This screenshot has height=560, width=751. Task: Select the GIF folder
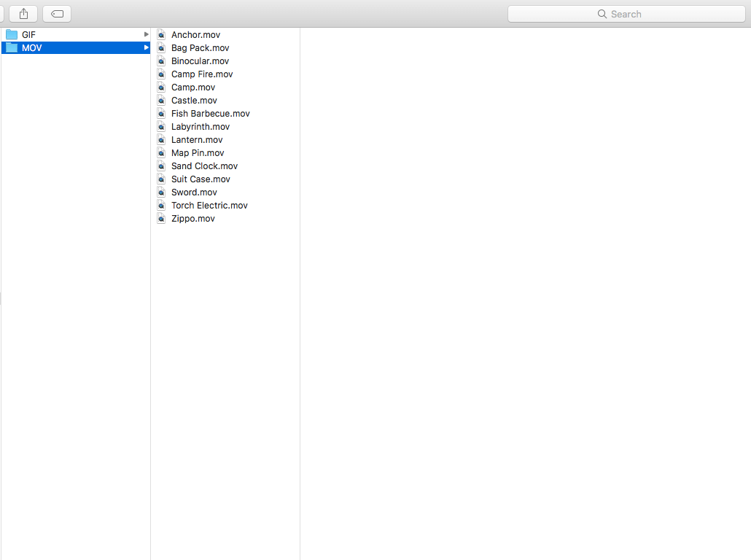click(x=76, y=34)
